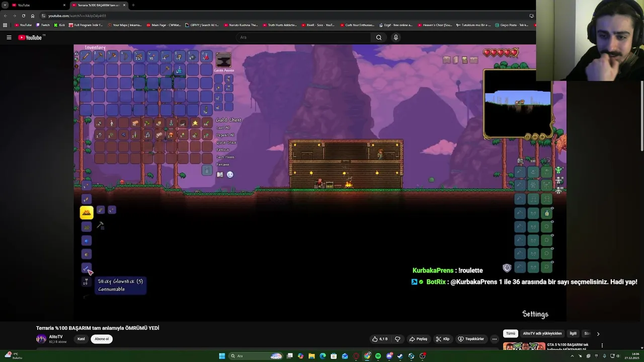Select the AlitoTV adlı yükleyiciden chip
Screen dimensions: 644x362
(542, 333)
